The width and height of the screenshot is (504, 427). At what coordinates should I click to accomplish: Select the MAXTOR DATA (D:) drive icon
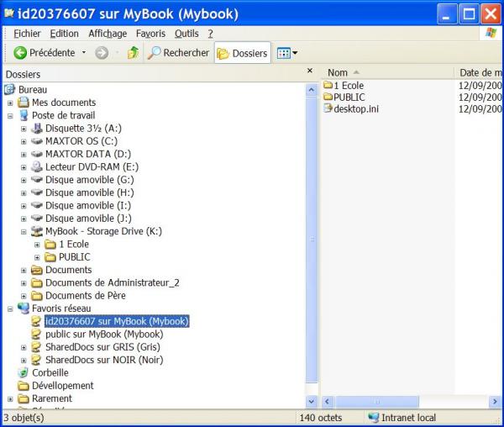pyautogui.click(x=37, y=154)
